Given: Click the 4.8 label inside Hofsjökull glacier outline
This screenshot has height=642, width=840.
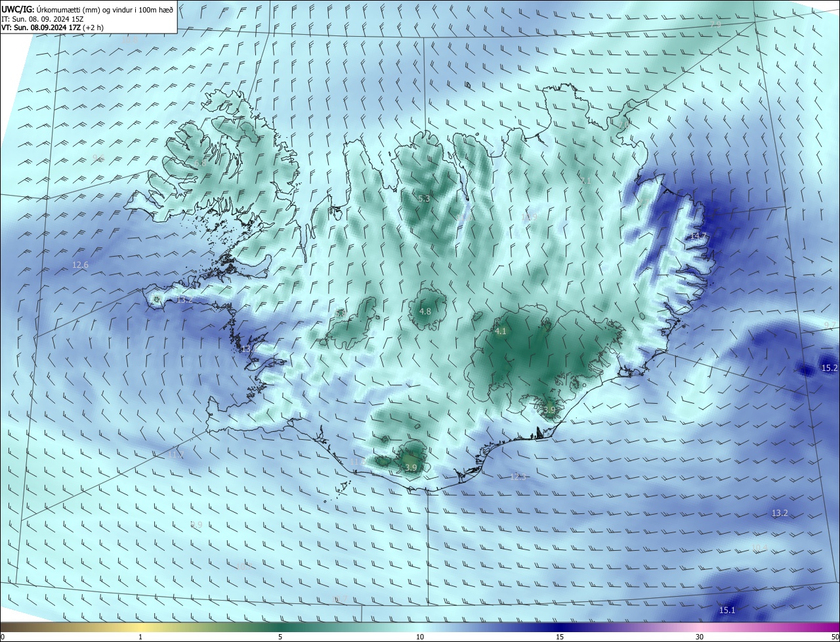Looking at the screenshot, I should tap(425, 311).
